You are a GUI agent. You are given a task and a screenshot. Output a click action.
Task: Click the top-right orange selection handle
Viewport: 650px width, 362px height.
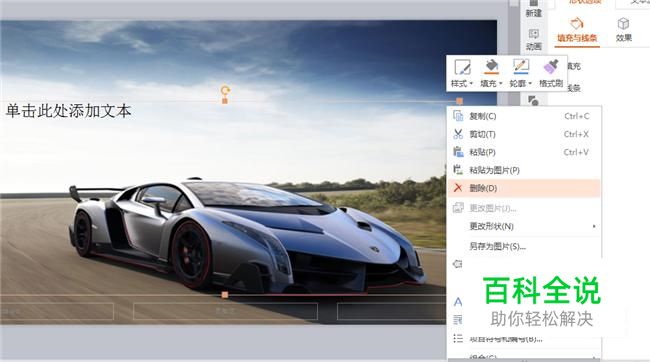pos(459,101)
